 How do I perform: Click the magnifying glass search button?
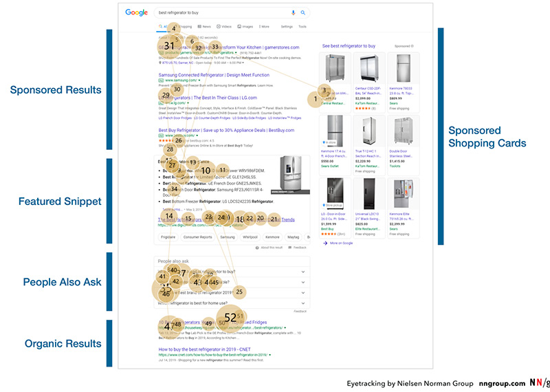pos(302,12)
